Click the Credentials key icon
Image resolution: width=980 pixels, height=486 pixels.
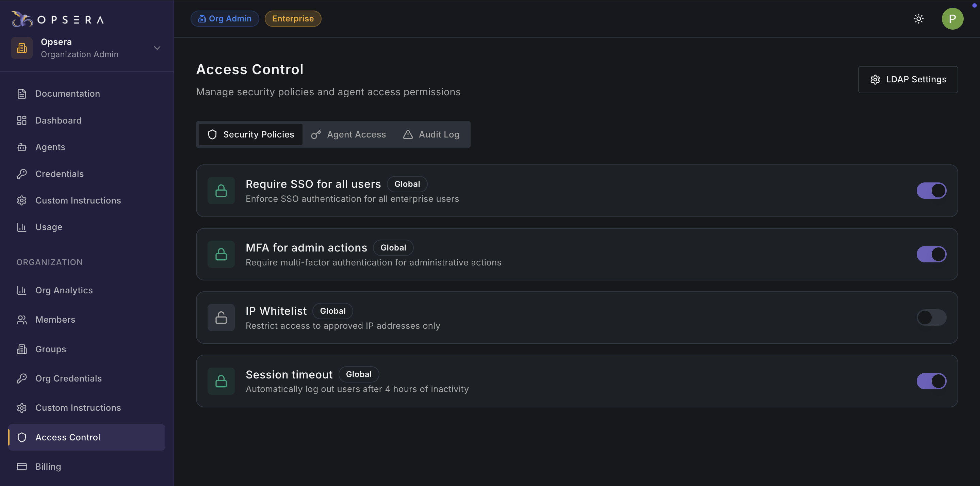[x=22, y=174]
